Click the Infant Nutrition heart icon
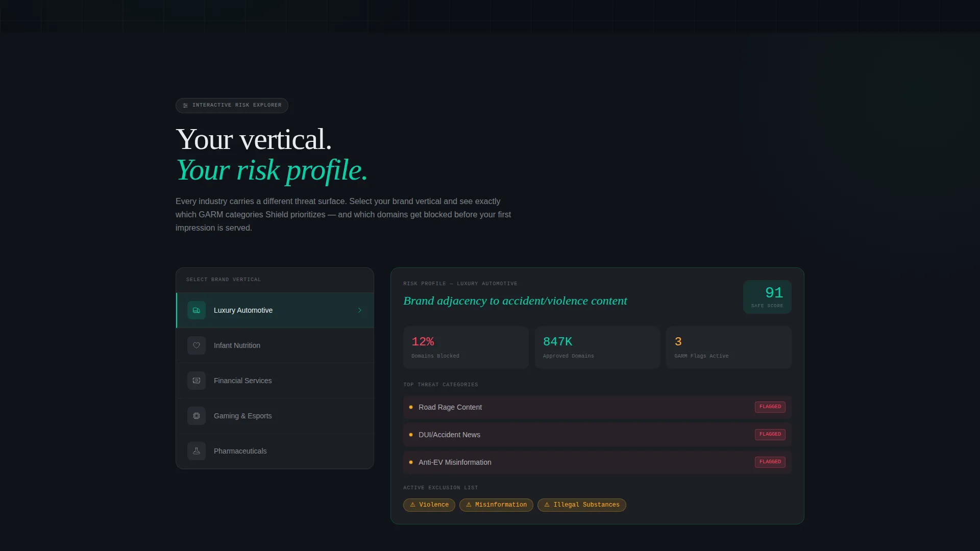Image resolution: width=980 pixels, height=551 pixels. [196, 345]
